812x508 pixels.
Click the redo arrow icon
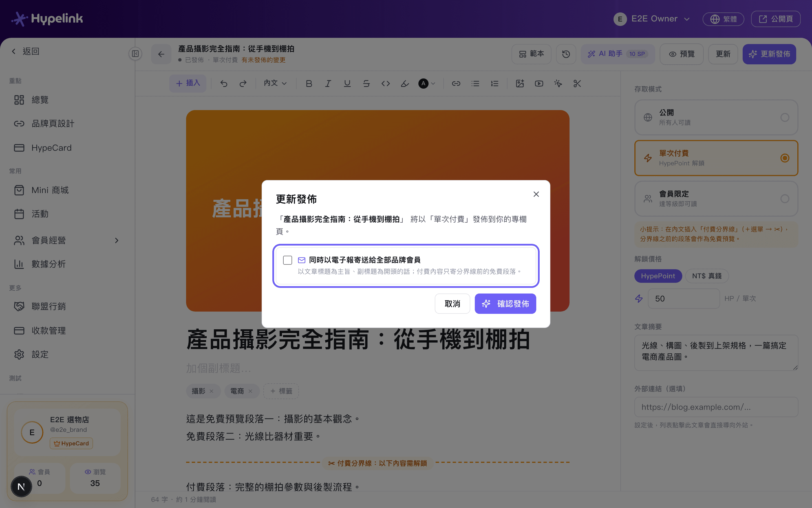click(243, 83)
